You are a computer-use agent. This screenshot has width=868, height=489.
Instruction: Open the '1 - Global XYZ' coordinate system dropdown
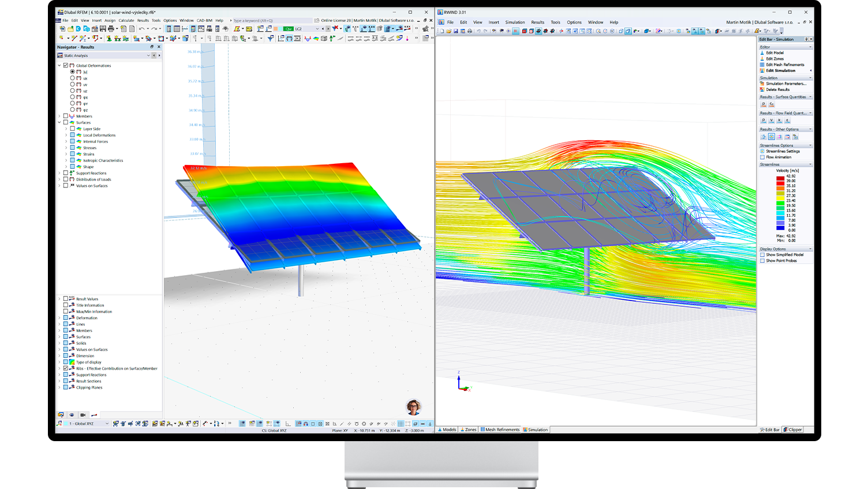click(107, 424)
